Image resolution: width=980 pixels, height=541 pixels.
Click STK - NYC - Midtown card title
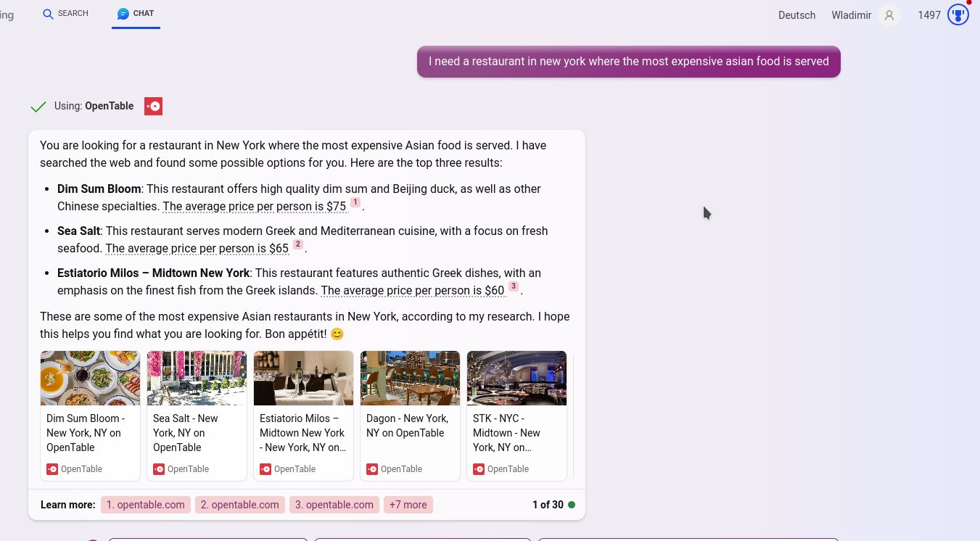point(508,433)
